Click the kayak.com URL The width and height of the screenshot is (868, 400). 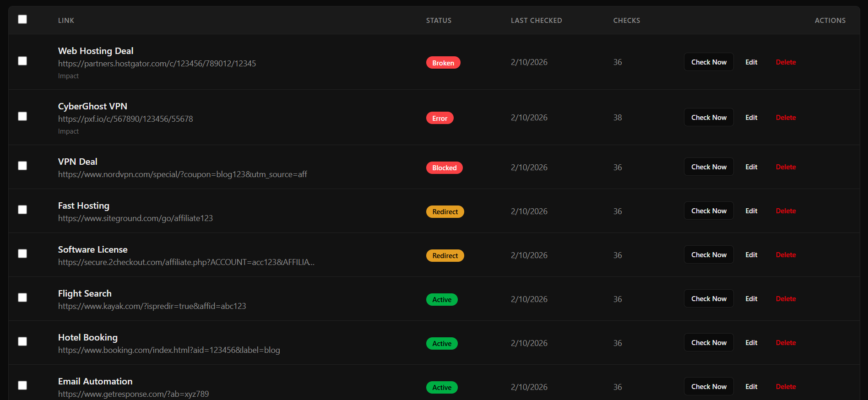point(152,306)
